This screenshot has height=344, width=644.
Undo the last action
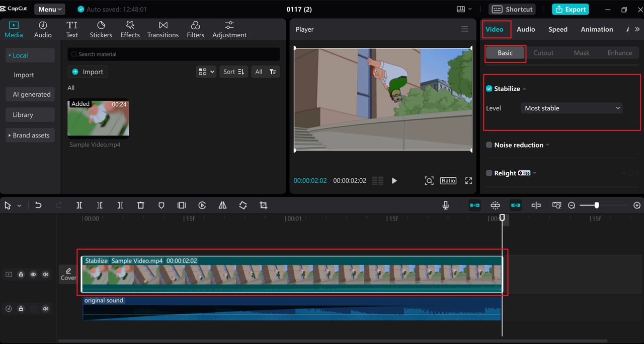pos(38,205)
